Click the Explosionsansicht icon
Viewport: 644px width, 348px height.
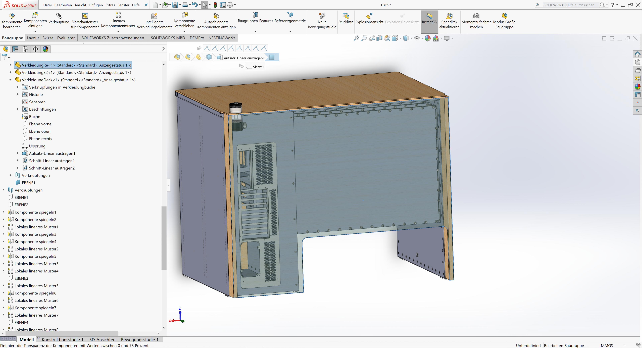coord(369,16)
